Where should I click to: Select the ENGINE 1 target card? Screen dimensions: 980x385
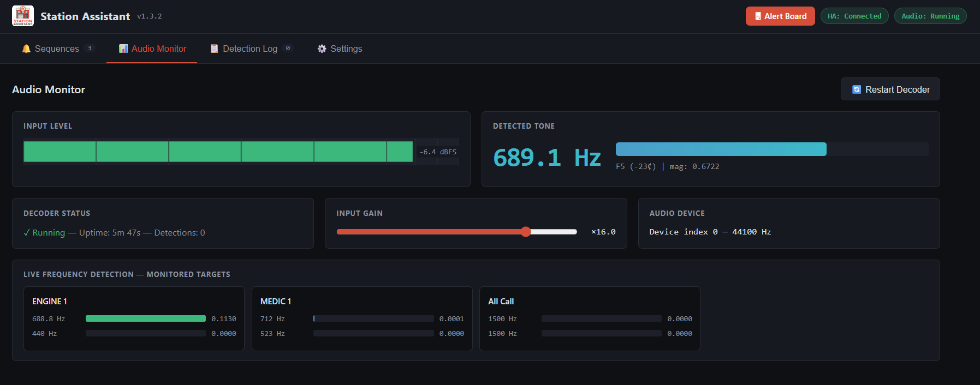134,318
